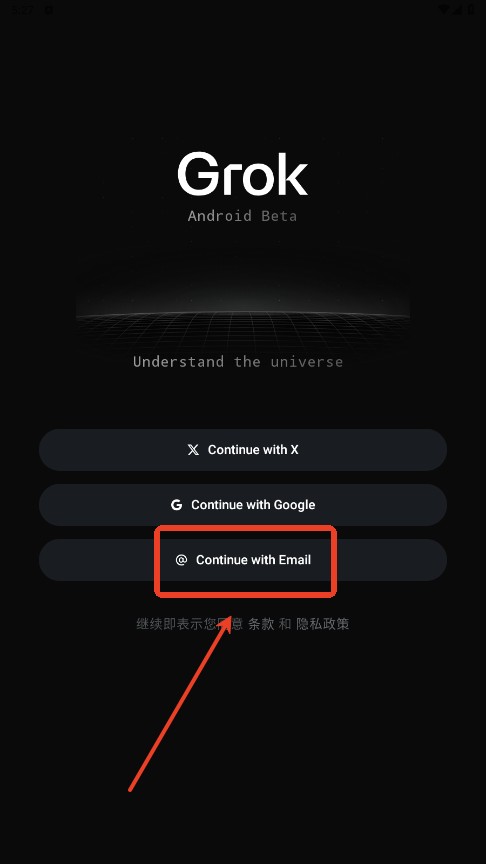Tap the status bar clock time
This screenshot has width=486, height=864.
(x=22, y=10)
